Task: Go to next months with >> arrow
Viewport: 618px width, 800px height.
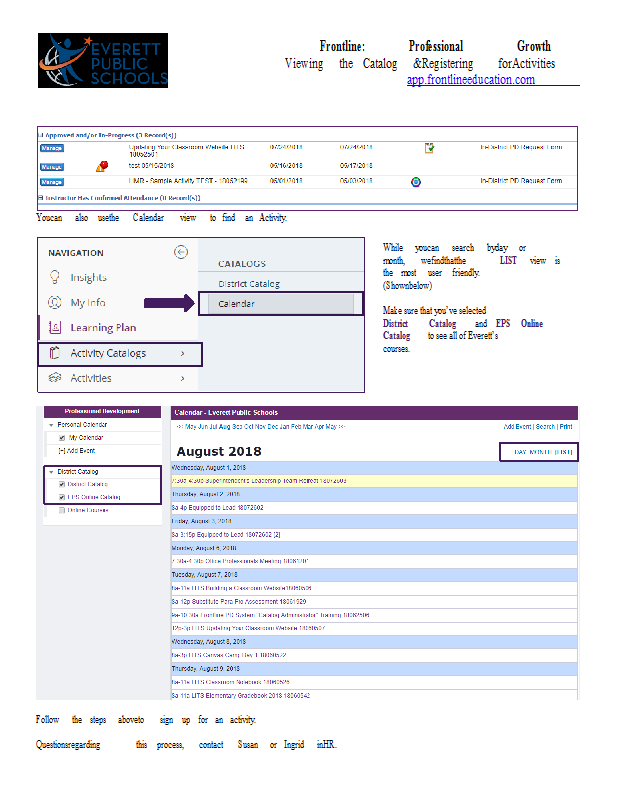Action: [x=342, y=427]
